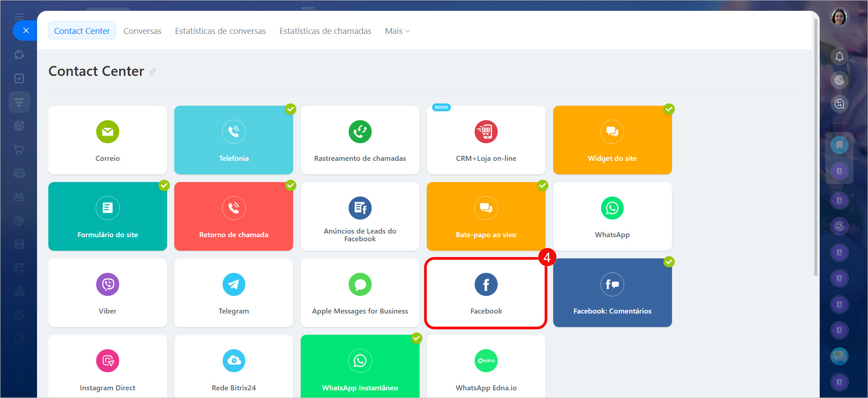Open the Retorno de chamada card

coord(233,216)
